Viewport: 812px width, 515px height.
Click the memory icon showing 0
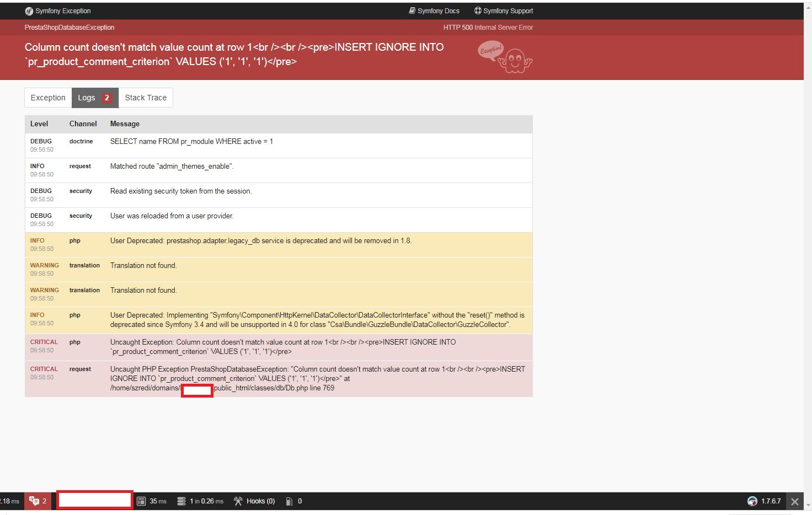(x=289, y=501)
